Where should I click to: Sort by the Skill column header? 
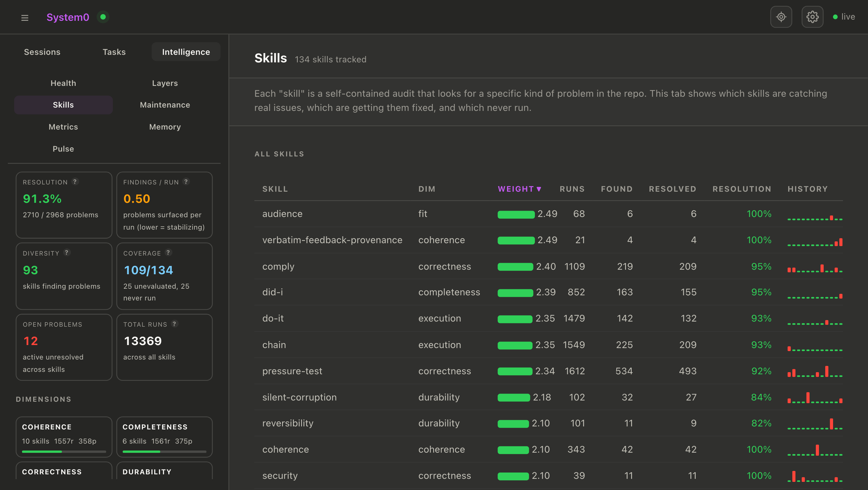(x=275, y=189)
